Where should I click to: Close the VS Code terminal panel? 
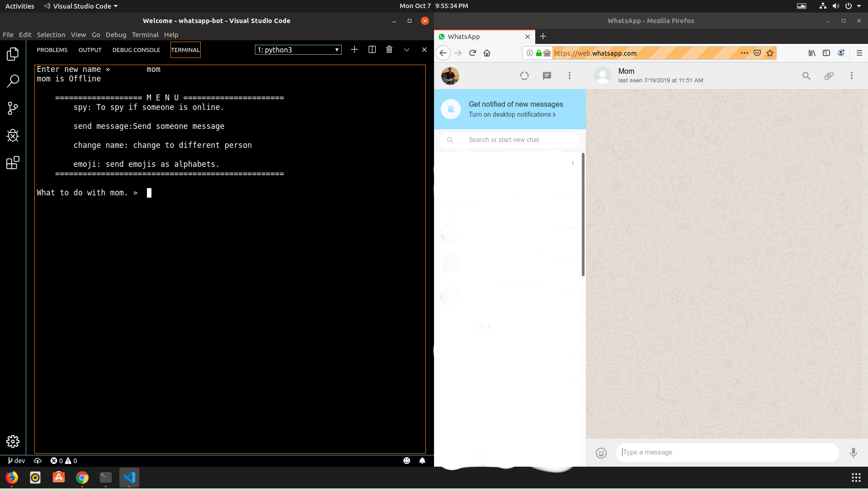424,50
